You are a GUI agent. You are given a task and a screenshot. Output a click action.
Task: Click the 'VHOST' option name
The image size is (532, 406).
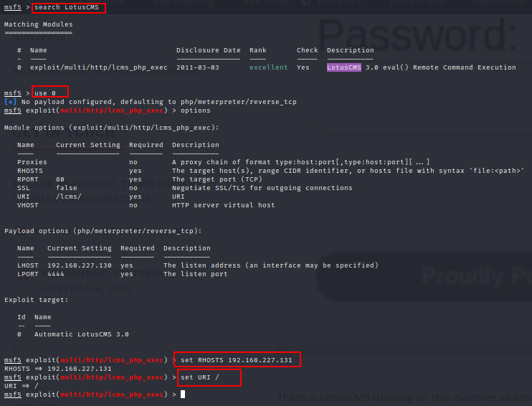coord(28,205)
